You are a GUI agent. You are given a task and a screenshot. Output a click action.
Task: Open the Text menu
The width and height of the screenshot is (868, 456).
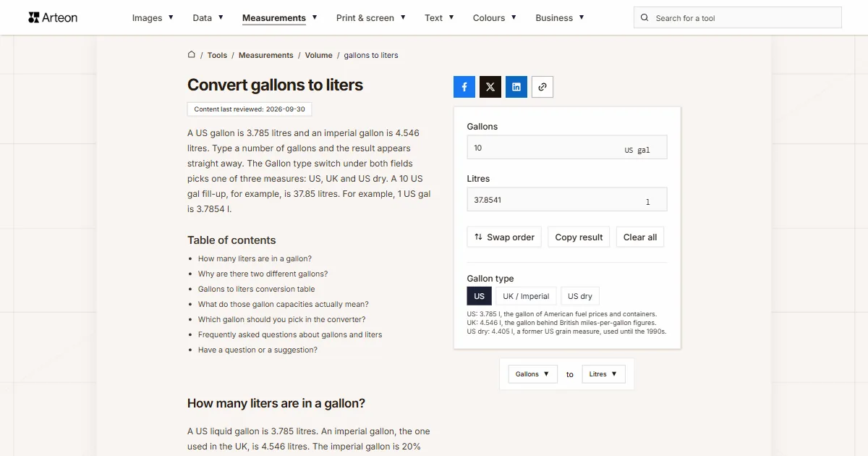coord(439,18)
